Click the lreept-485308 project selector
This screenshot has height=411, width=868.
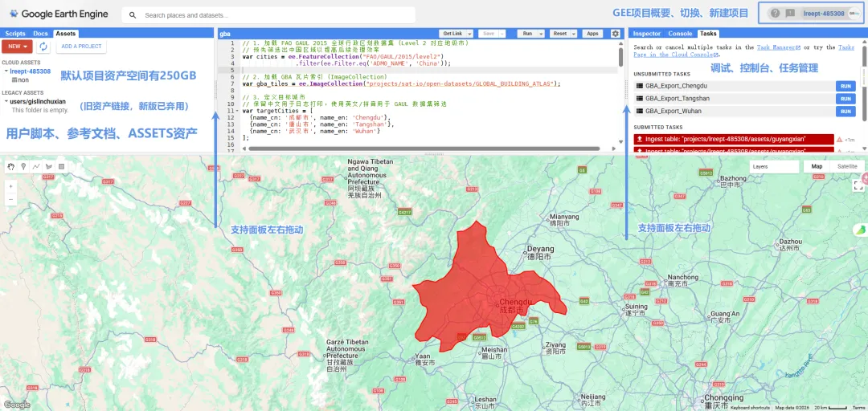click(823, 14)
